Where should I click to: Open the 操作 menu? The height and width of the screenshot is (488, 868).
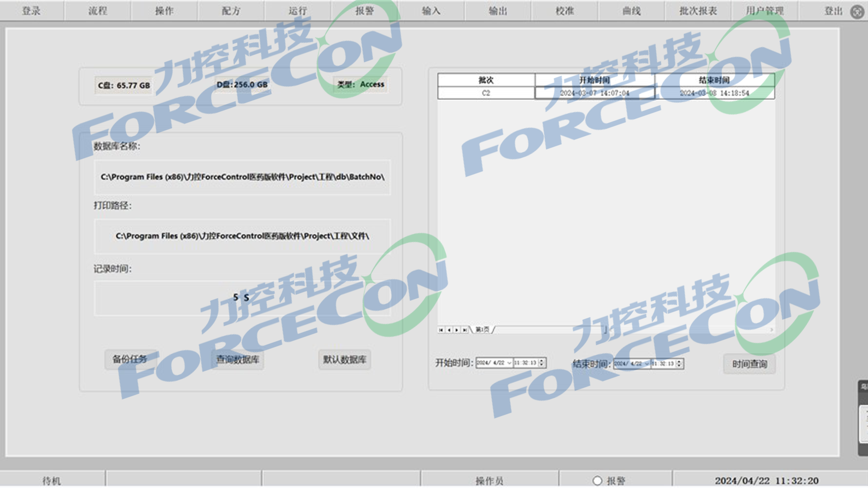coord(164,11)
